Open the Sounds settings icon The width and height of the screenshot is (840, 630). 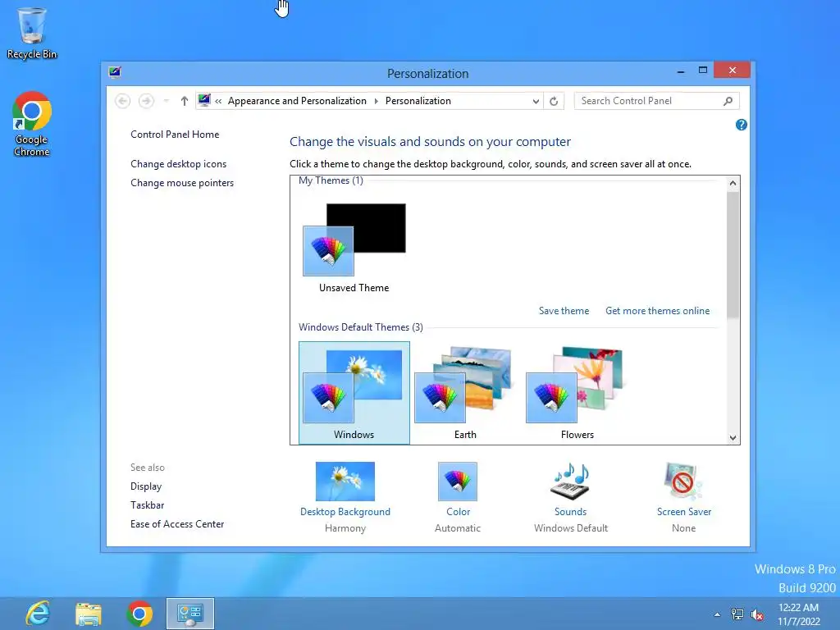click(571, 482)
